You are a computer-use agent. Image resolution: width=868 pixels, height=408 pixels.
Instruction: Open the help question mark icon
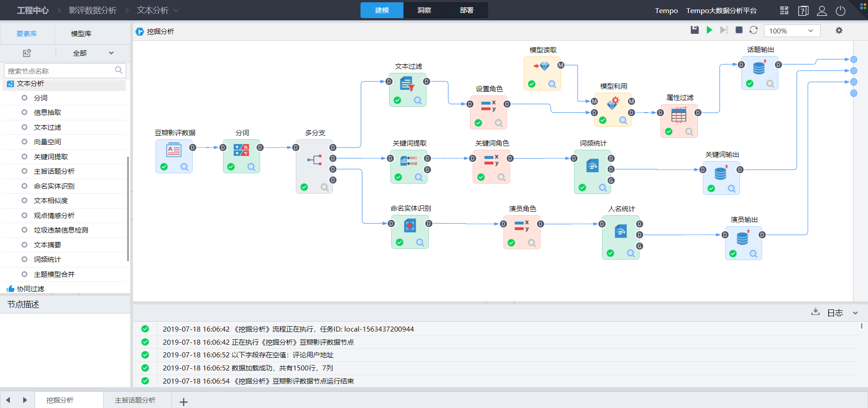pyautogui.click(x=803, y=10)
